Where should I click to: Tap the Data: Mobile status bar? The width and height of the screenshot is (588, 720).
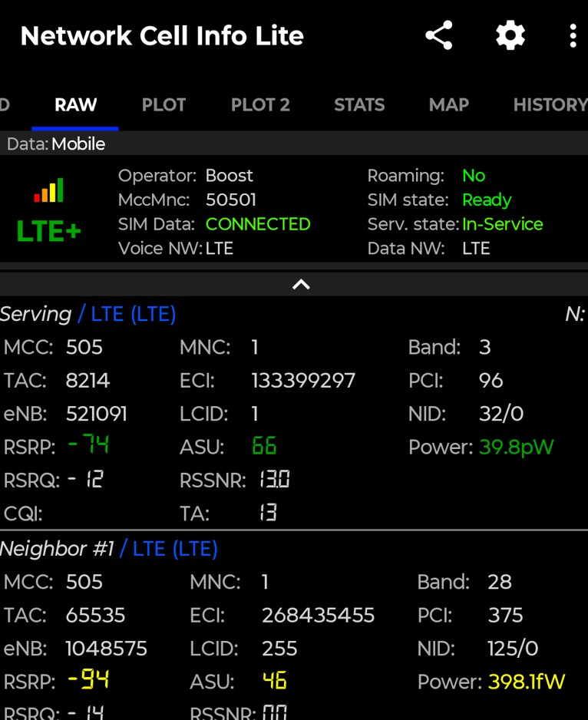tap(56, 144)
